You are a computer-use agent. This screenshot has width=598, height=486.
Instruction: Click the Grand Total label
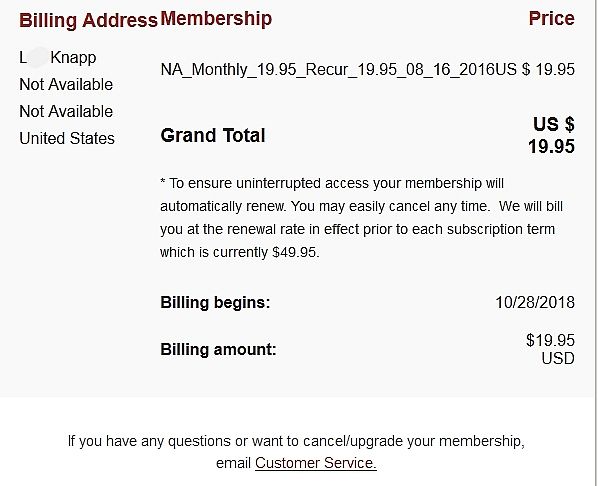point(213,135)
